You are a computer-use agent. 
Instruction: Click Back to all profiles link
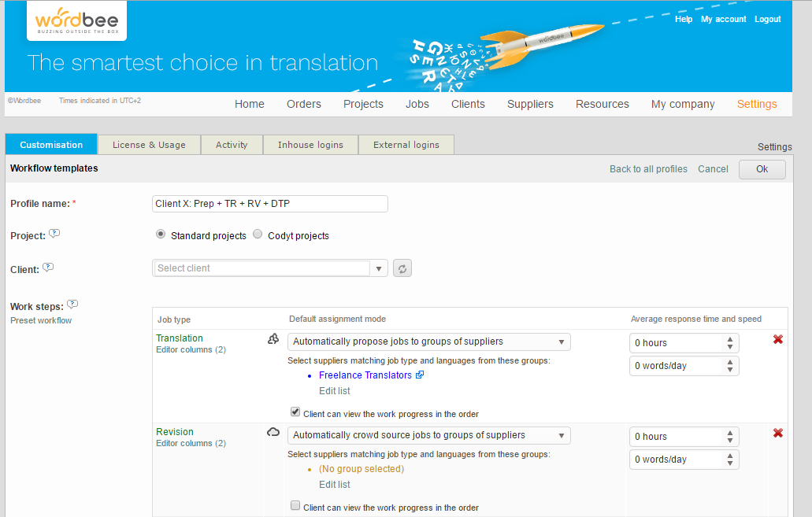pos(648,169)
